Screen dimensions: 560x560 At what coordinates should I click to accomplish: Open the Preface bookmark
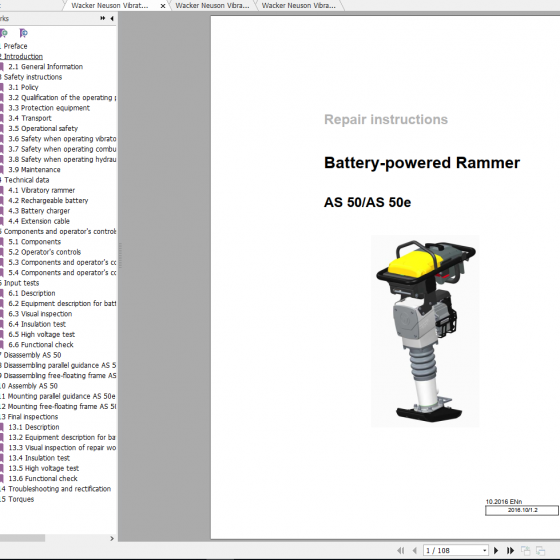coord(14,46)
